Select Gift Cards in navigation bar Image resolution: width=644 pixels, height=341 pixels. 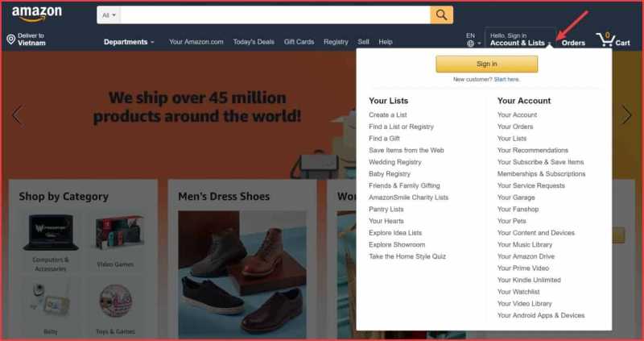(x=299, y=42)
